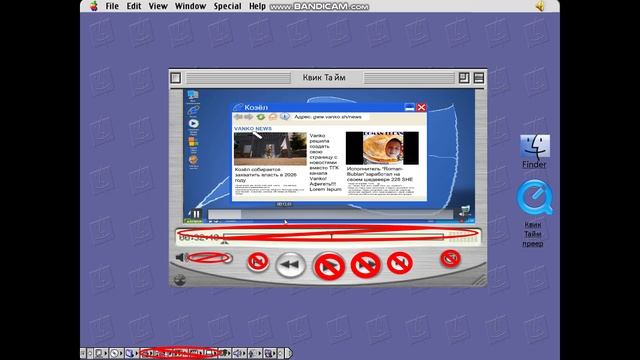
Task: Click the CD player Control Strip module
Action: click(114, 353)
